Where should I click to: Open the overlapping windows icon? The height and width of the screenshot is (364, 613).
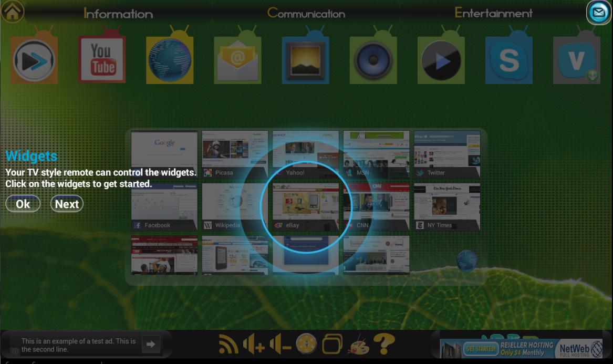[333, 344]
